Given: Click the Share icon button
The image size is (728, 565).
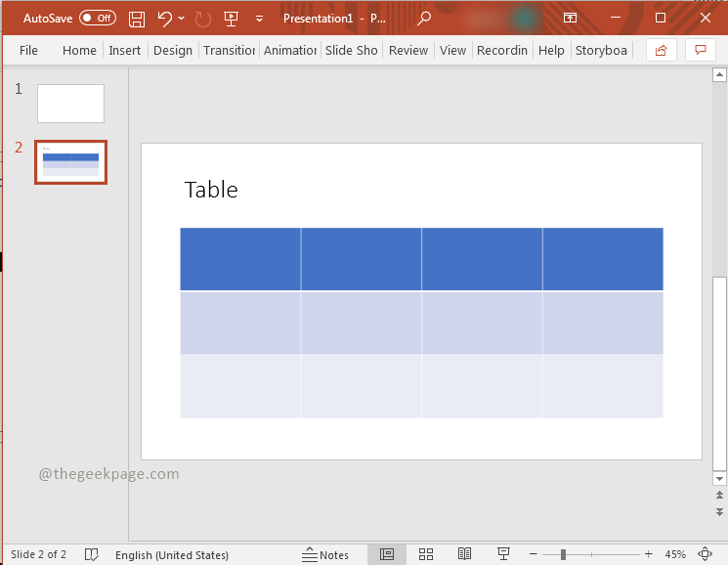Looking at the screenshot, I should click(662, 50).
